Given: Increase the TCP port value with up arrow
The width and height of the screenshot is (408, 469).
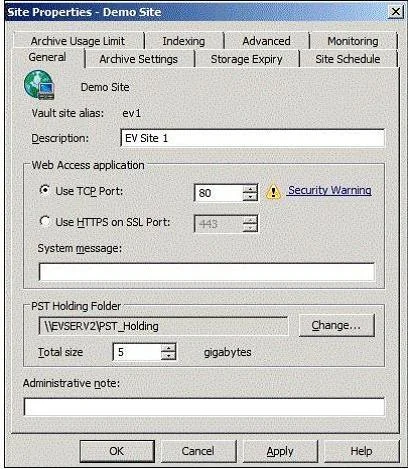Looking at the screenshot, I should (250, 189).
